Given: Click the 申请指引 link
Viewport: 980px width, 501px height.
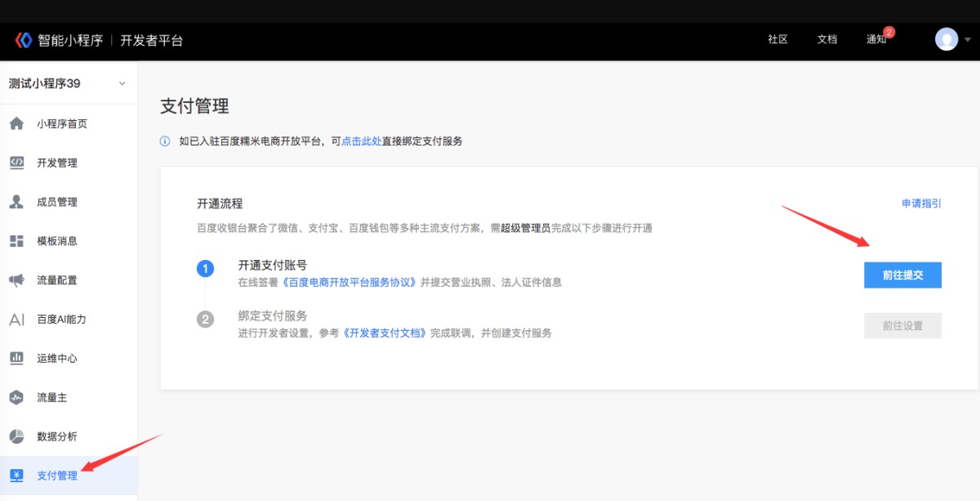Looking at the screenshot, I should point(921,204).
